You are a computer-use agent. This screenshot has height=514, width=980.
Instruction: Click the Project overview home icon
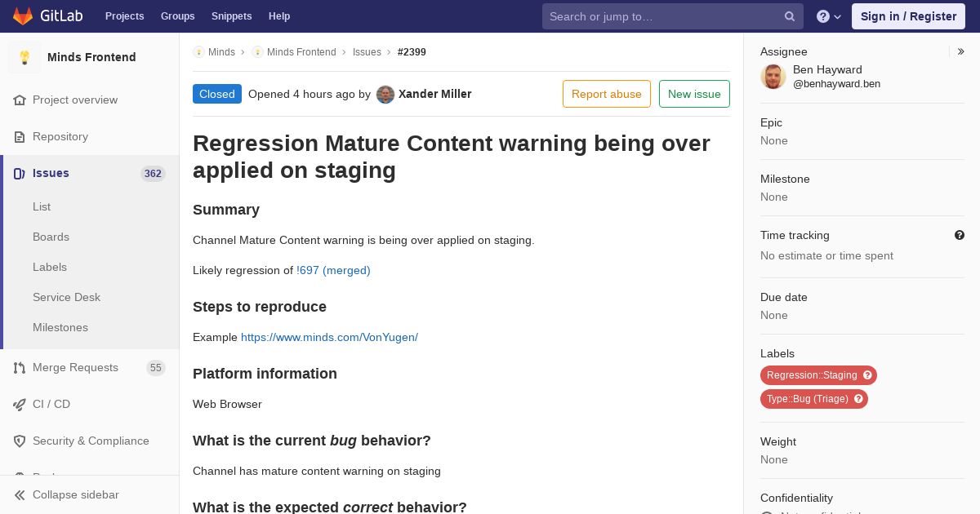20,100
